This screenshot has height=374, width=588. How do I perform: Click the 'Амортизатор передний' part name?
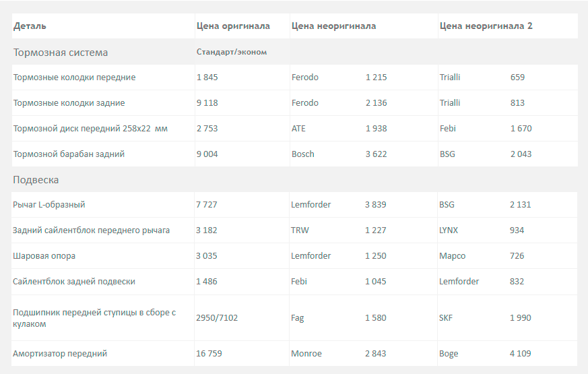click(60, 354)
